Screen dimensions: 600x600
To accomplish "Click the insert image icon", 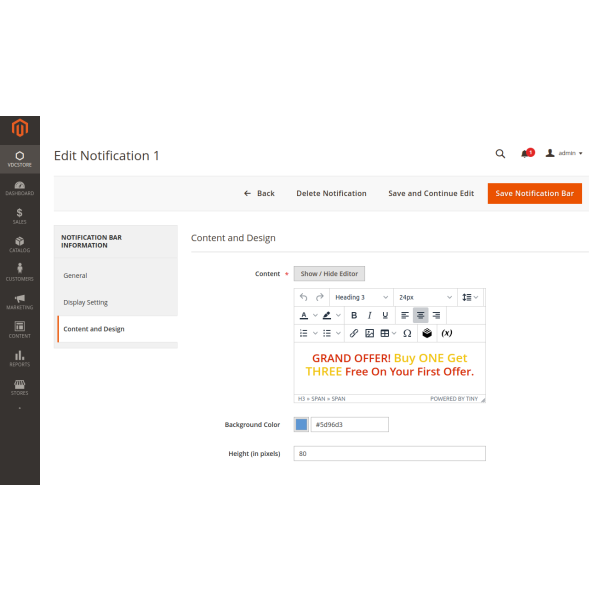I will 369,333.
